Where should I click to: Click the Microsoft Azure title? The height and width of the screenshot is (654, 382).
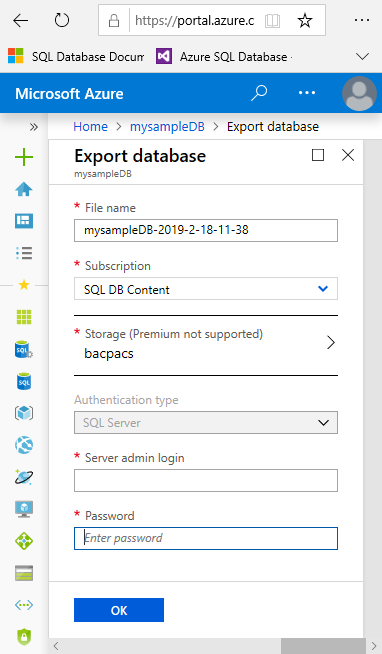pyautogui.click(x=69, y=93)
